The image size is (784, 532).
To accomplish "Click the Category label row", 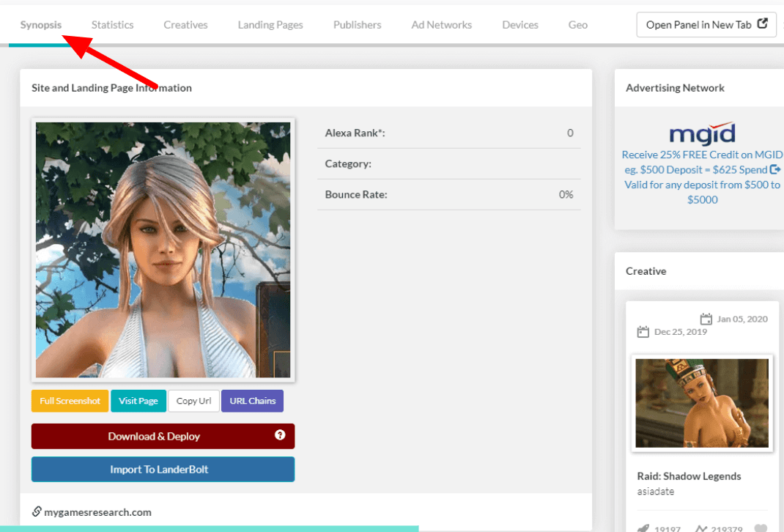I will coord(449,164).
